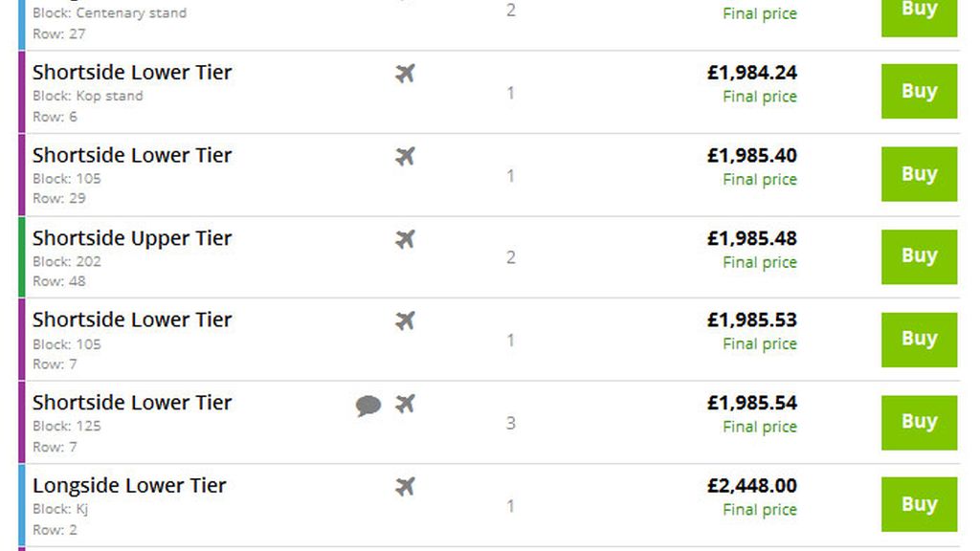980x551 pixels.
Task: Click the Final price label under £2,448.00
Action: click(x=760, y=510)
